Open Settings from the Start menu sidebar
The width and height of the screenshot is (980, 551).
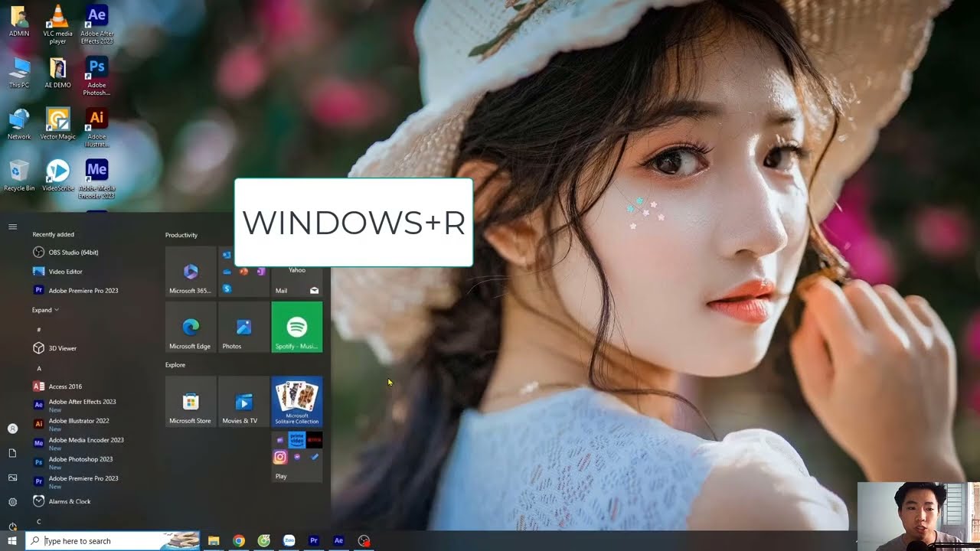(x=11, y=501)
